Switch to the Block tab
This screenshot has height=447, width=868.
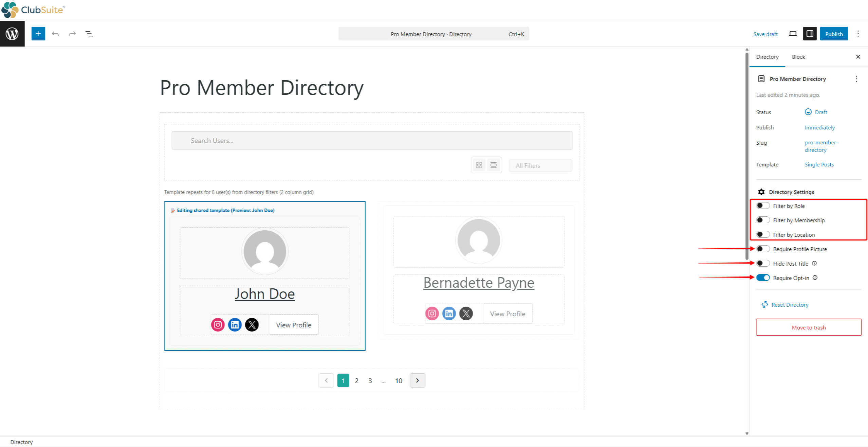798,57
